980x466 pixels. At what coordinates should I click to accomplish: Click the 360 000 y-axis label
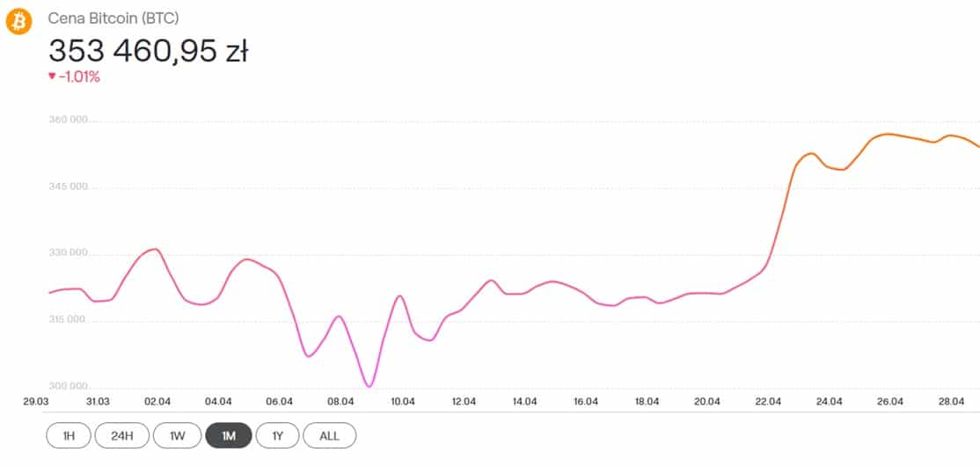coord(69,120)
